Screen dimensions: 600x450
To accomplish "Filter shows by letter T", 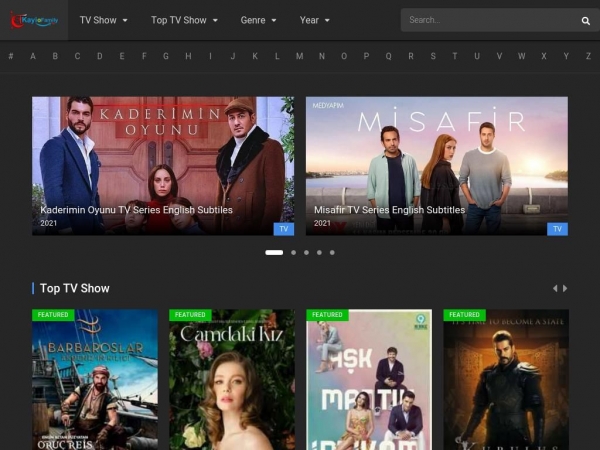I will pyautogui.click(x=455, y=56).
